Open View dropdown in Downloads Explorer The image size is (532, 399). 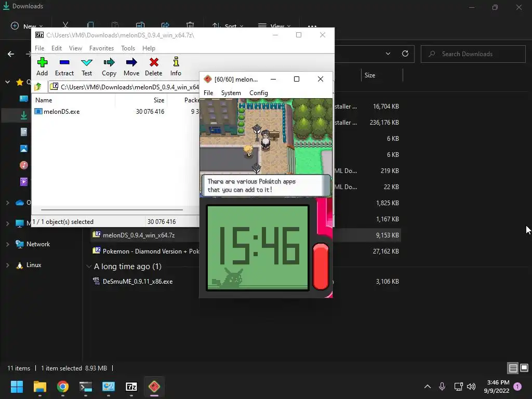(x=274, y=26)
